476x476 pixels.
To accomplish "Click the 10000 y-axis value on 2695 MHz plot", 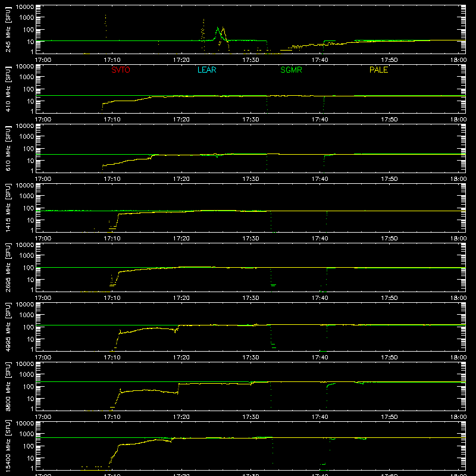I will point(25,245).
